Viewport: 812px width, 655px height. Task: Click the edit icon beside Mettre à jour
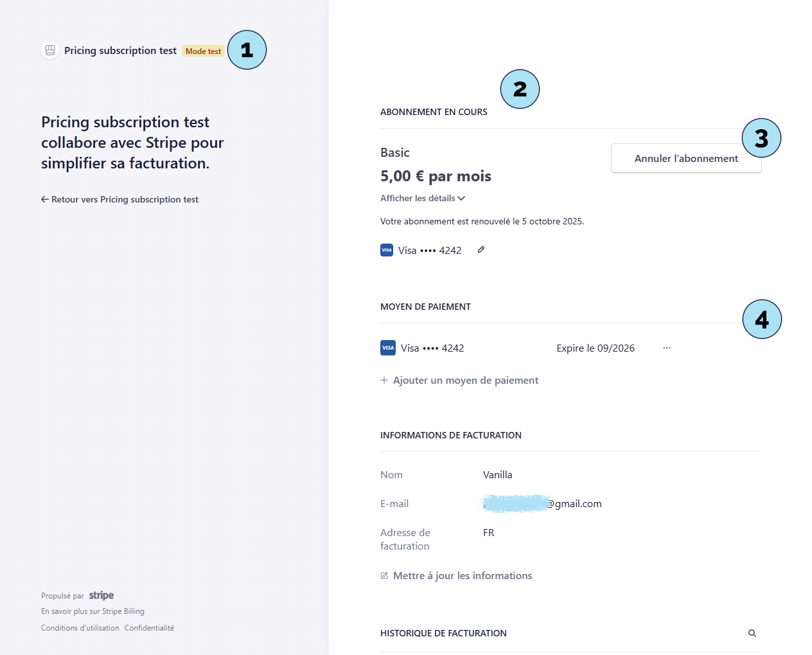pyautogui.click(x=384, y=575)
